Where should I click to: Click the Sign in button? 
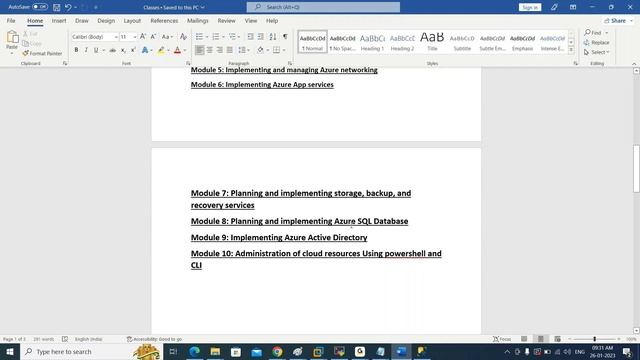pos(530,7)
